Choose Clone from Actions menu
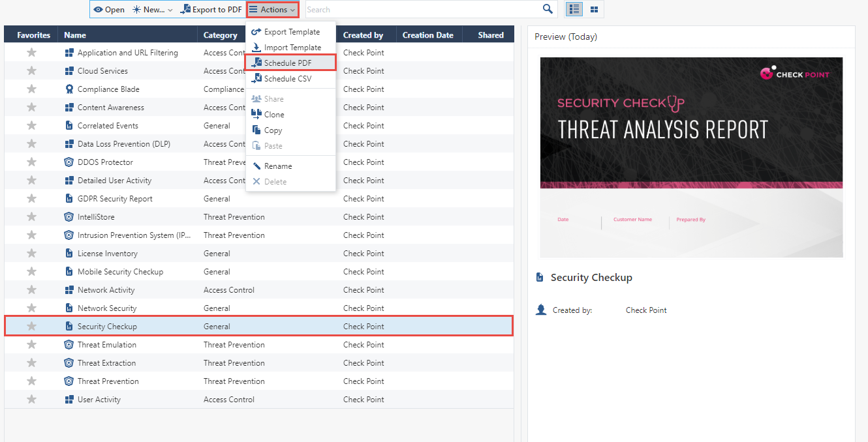Screen dimensions: 868x442 291,114
